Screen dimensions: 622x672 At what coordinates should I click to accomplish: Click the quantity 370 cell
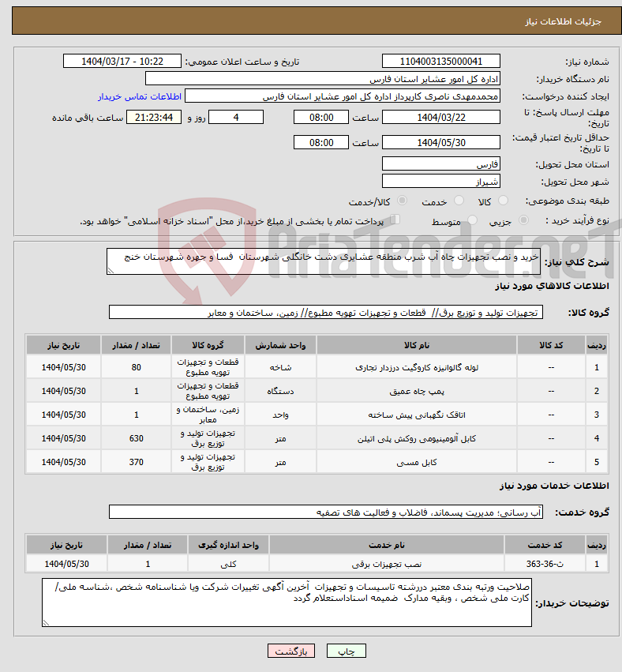[137, 462]
